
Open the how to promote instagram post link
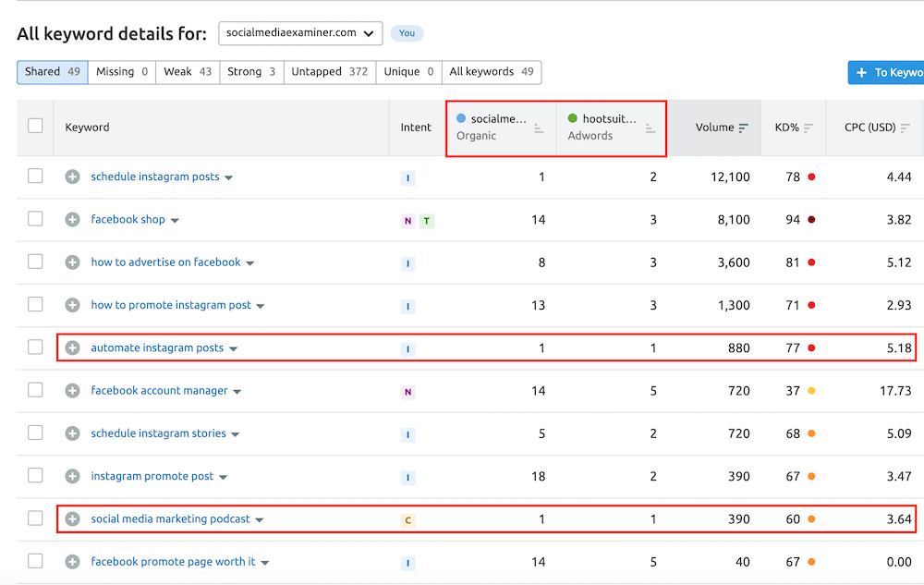click(x=170, y=305)
